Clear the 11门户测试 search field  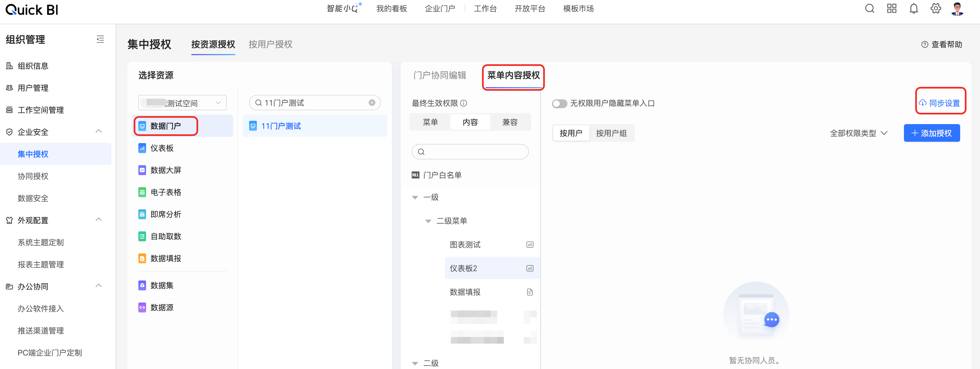372,103
